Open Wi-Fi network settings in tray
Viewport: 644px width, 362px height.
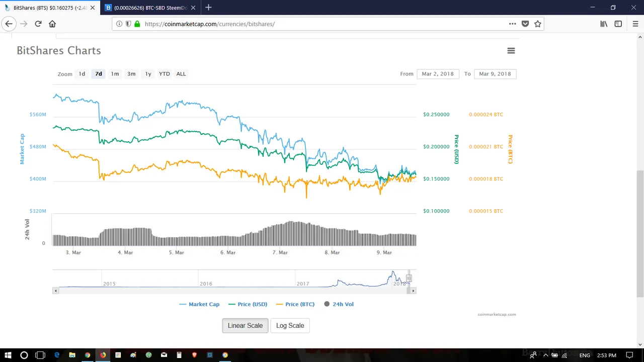pos(565,355)
